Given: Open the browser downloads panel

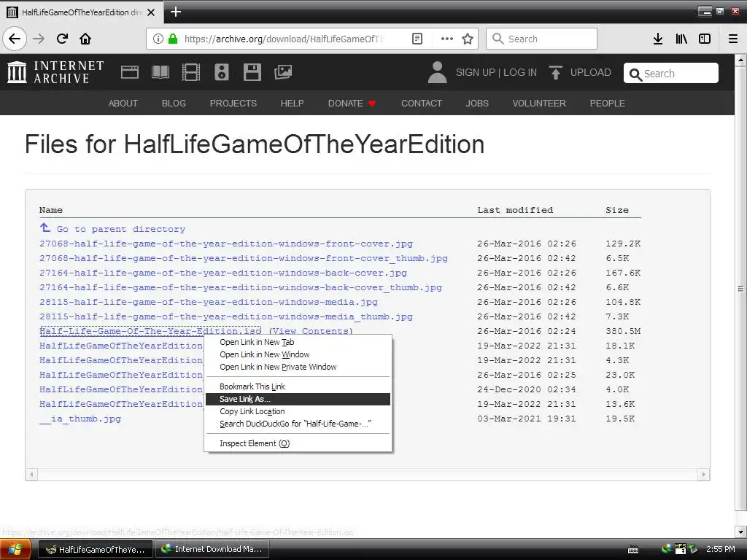Looking at the screenshot, I should (x=658, y=39).
